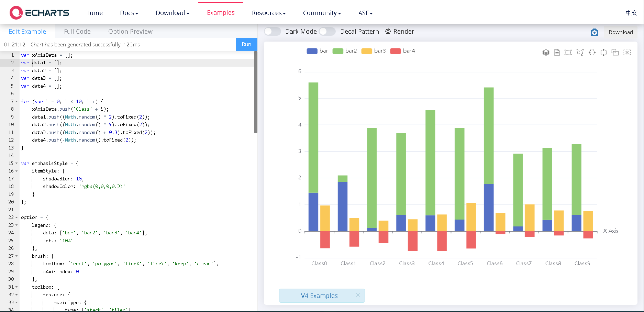Place cursor on line 2 data1 code
Image resolution: width=644 pixels, height=312 pixels.
pos(39,63)
